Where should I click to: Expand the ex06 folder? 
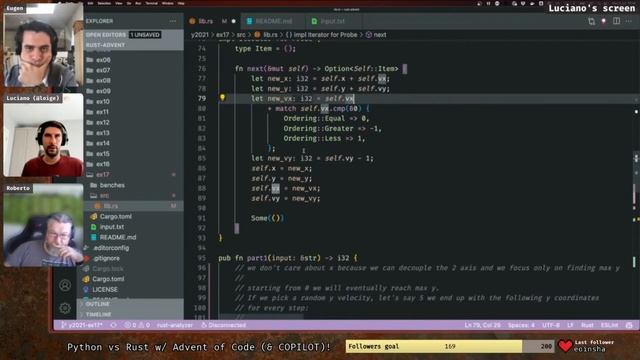click(x=99, y=60)
